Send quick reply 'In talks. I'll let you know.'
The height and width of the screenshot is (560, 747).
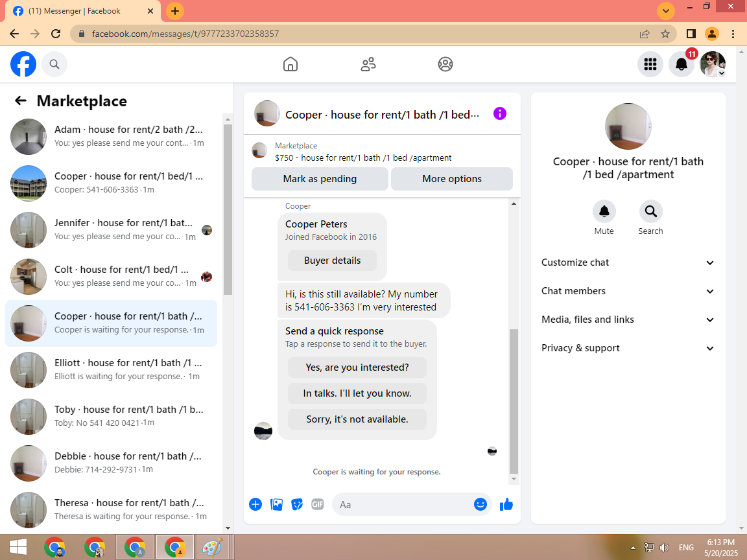tap(357, 393)
